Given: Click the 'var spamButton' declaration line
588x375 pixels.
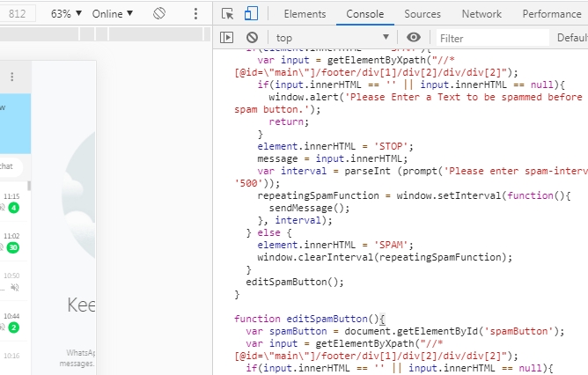Looking at the screenshot, I should [405, 331].
